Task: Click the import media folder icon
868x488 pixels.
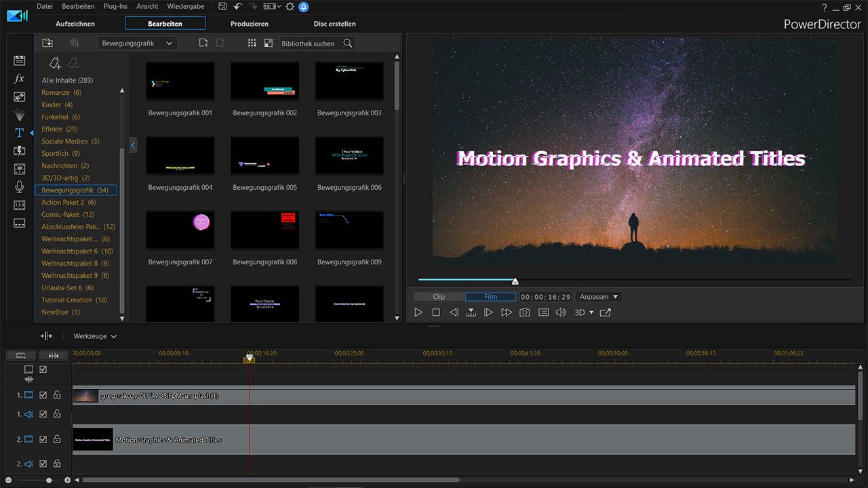Action: click(47, 43)
